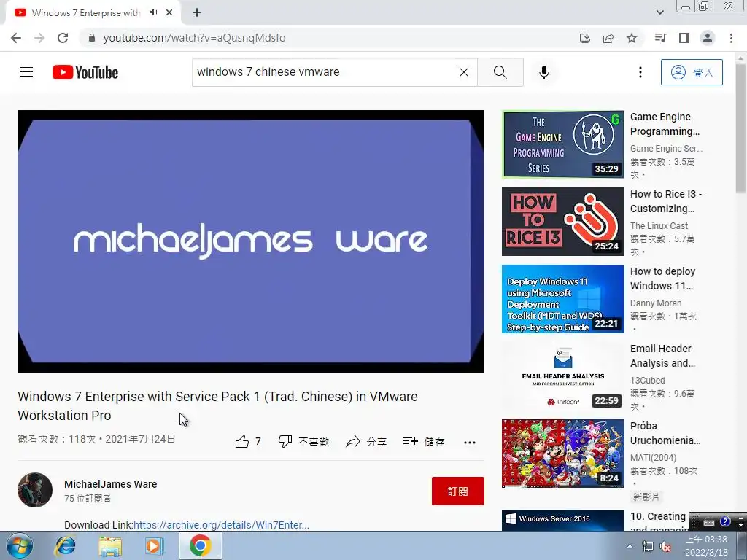747x560 pixels.
Task: Go back to the previous page
Action: point(16,38)
